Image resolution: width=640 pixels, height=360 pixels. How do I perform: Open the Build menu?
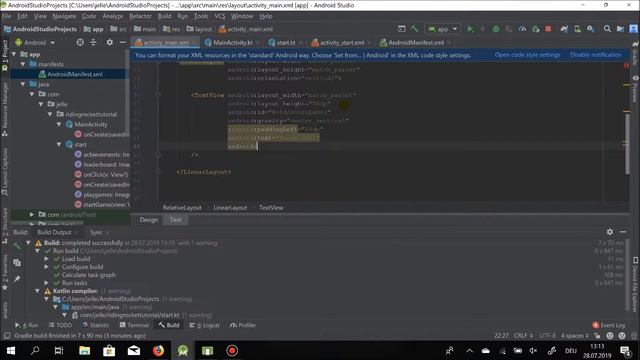[x=164, y=16]
